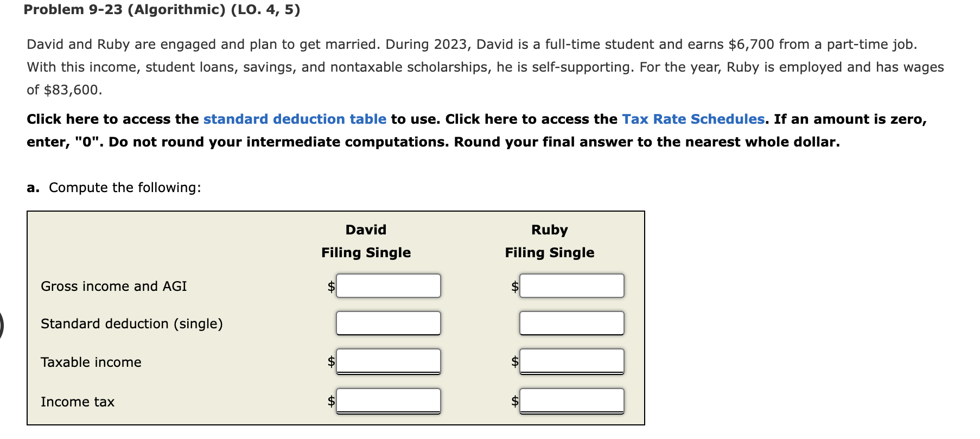Click the dollar sign beside Ruby's gross income

pos(514,286)
